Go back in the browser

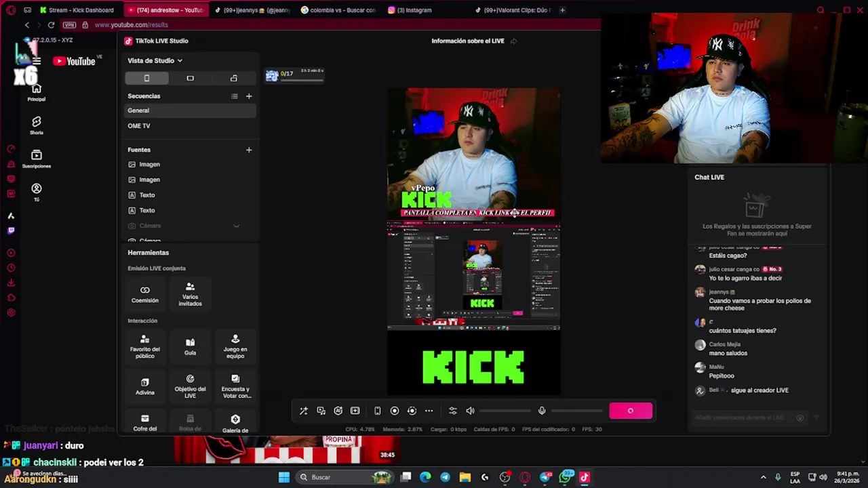tap(27, 25)
